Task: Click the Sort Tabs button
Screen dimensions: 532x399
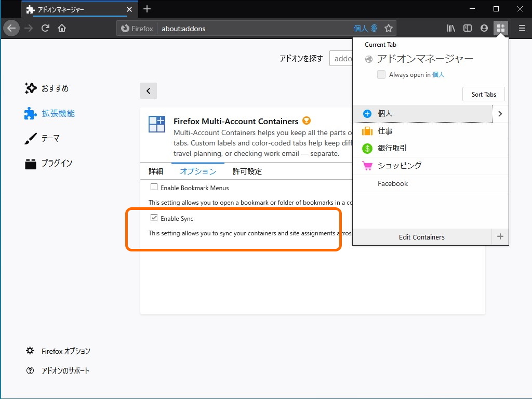Action: click(484, 95)
